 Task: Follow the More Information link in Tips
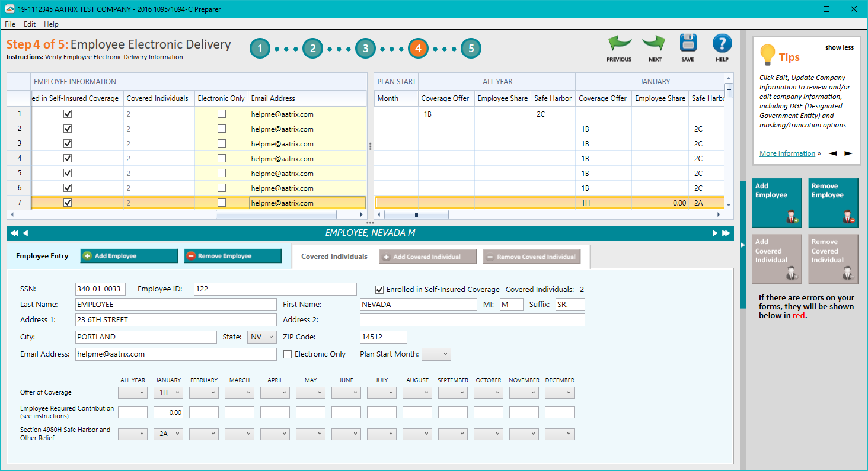coord(787,153)
